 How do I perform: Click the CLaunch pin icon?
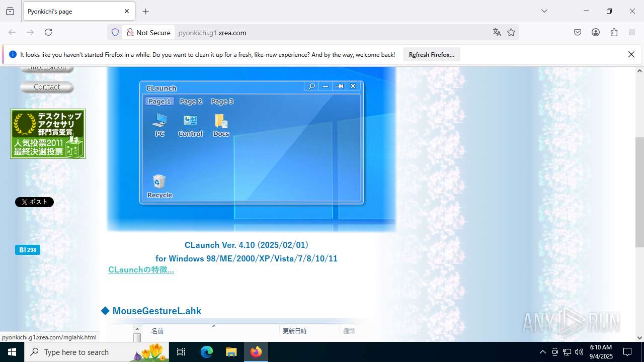340,86
